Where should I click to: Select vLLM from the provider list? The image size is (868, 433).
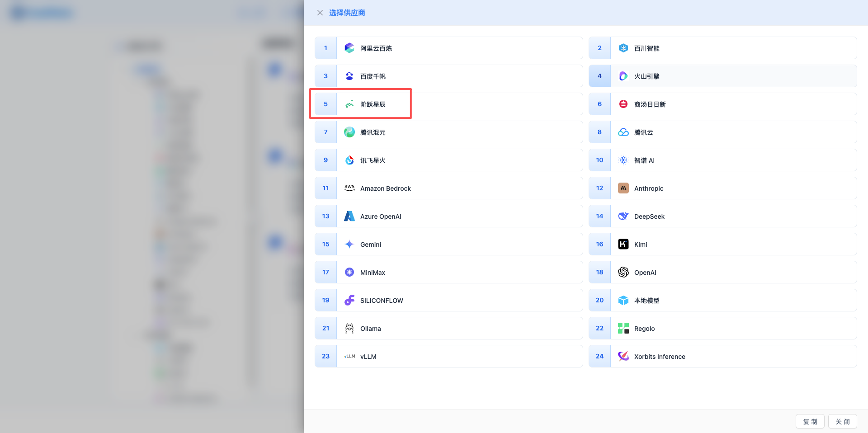tap(368, 357)
